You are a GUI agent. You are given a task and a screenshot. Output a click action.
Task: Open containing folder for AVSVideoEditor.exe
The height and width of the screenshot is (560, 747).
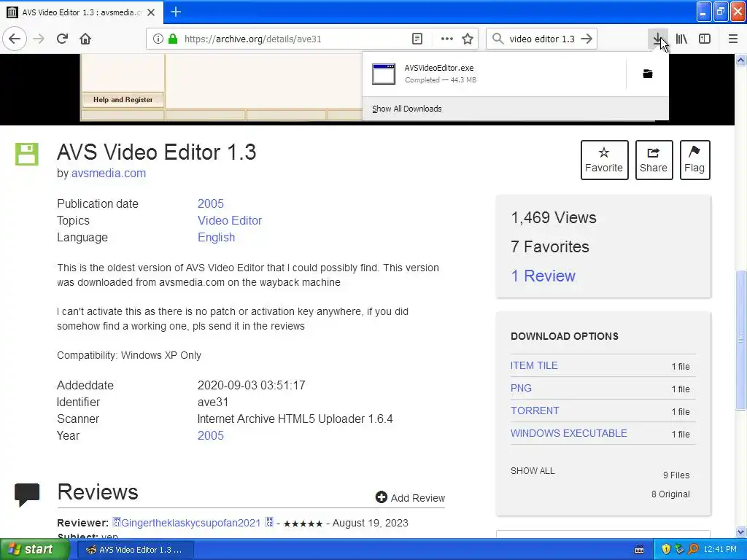point(648,74)
